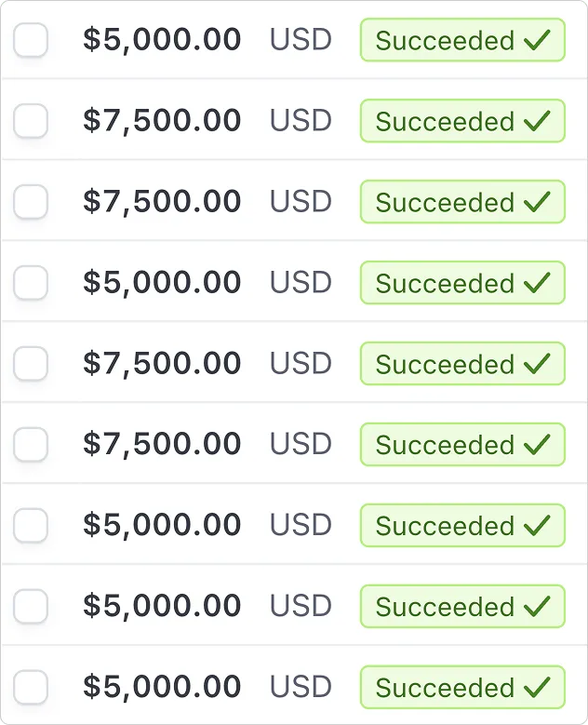Screen dimensions: 588x725
Task: Click the checkmark icon in first row's Succeeded badge
Action: point(537,40)
